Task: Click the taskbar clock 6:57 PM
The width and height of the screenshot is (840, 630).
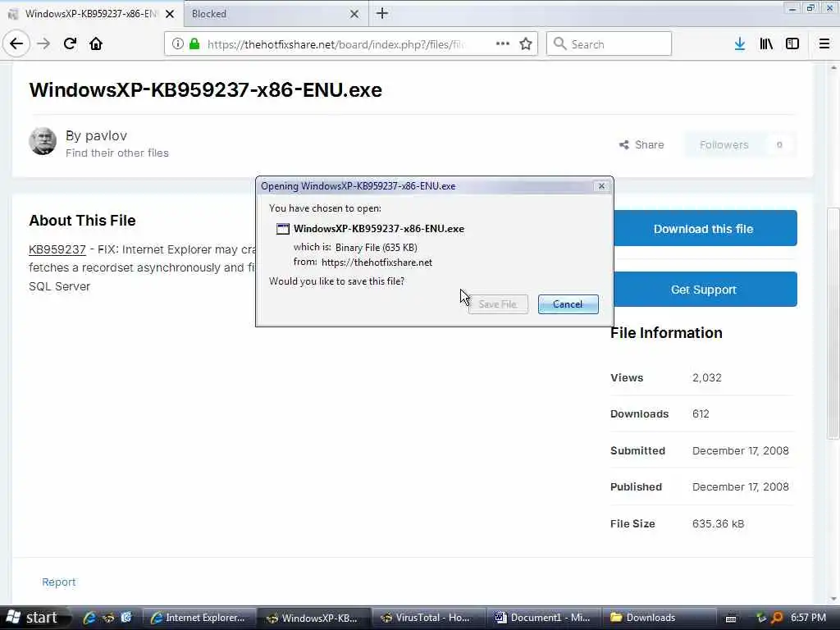Action: pos(808,618)
